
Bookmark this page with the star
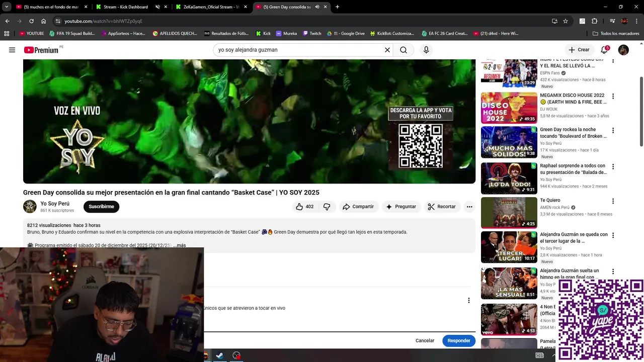point(566,21)
